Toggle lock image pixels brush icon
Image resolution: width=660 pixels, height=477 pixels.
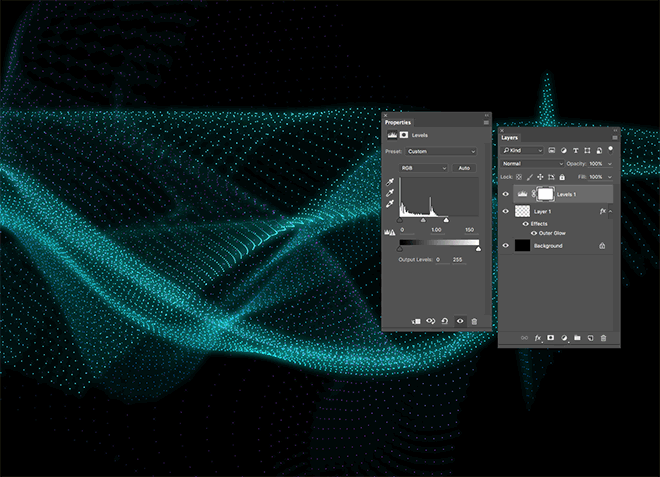530,177
